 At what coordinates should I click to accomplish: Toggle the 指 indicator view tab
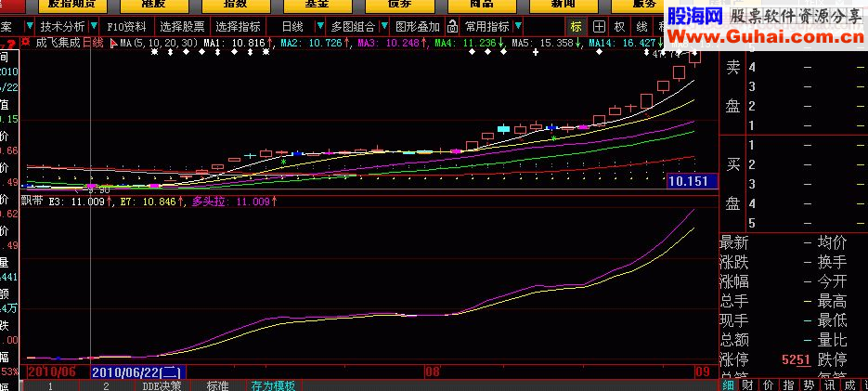coord(789,384)
